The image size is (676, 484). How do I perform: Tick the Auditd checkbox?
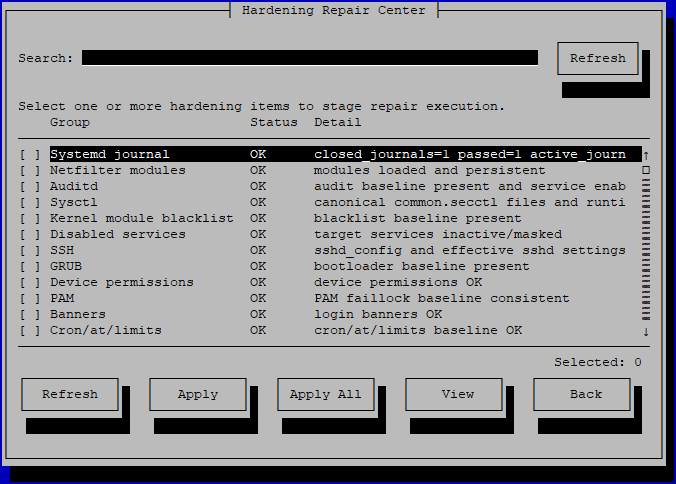[x=30, y=186]
